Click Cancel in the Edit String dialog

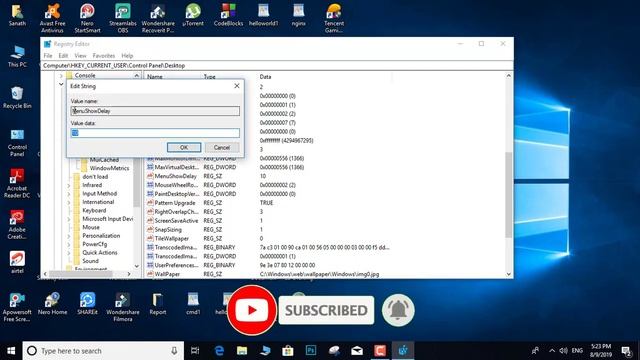point(222,147)
